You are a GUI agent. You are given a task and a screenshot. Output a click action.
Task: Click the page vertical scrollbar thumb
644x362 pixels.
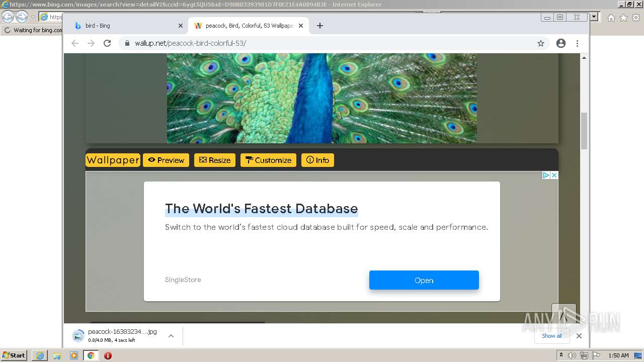click(x=584, y=131)
